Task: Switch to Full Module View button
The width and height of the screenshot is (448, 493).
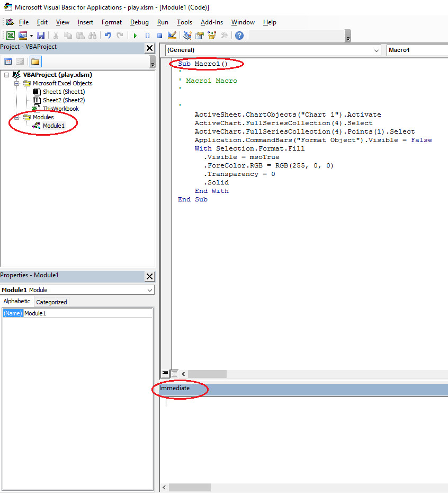Action: pyautogui.click(x=174, y=374)
